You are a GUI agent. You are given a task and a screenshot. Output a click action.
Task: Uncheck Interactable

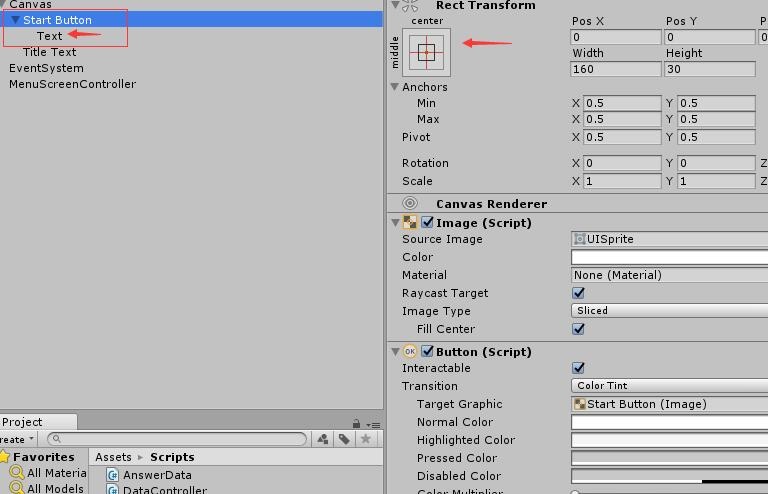[x=578, y=368]
